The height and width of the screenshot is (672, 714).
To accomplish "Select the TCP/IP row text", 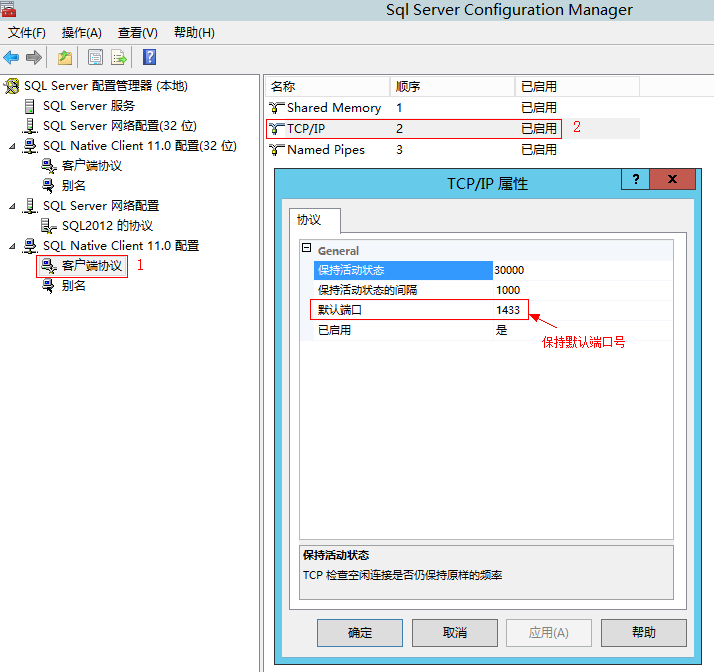I will point(306,129).
